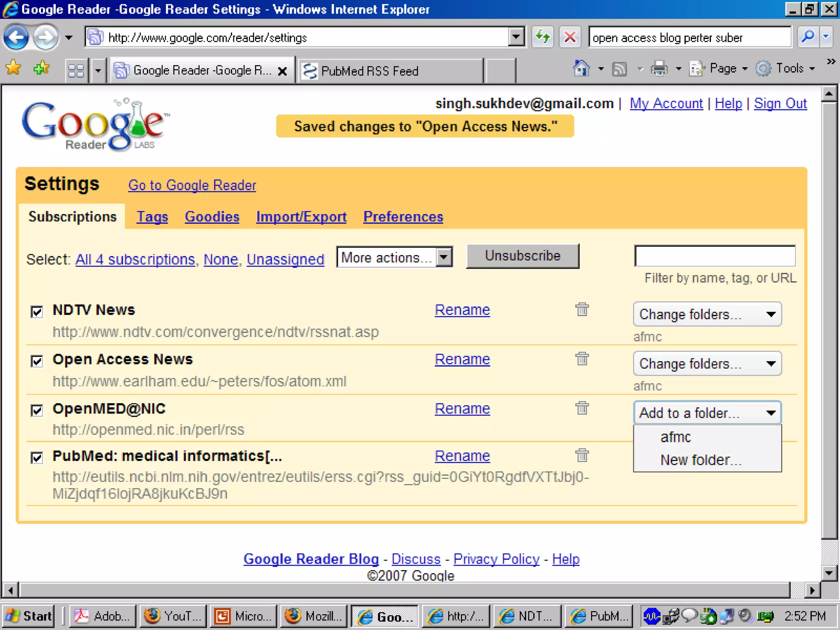This screenshot has width=840, height=630.
Task: Switch to the Preferences tab
Action: pos(403,217)
